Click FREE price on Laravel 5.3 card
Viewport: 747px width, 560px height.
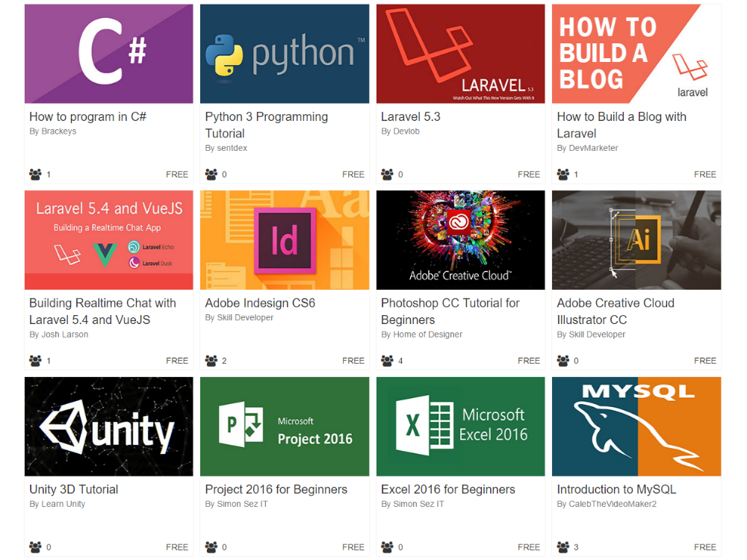pos(529,175)
